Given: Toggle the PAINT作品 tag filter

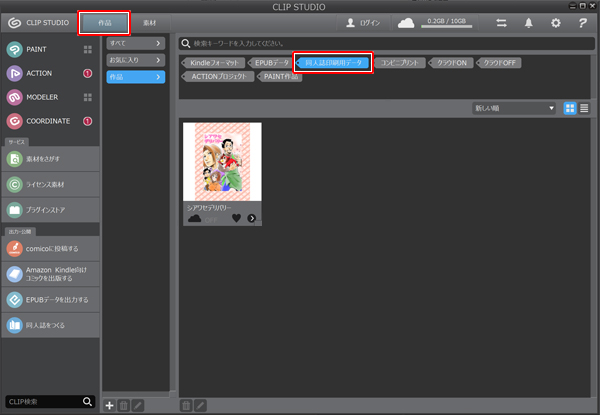Looking at the screenshot, I should pos(280,76).
